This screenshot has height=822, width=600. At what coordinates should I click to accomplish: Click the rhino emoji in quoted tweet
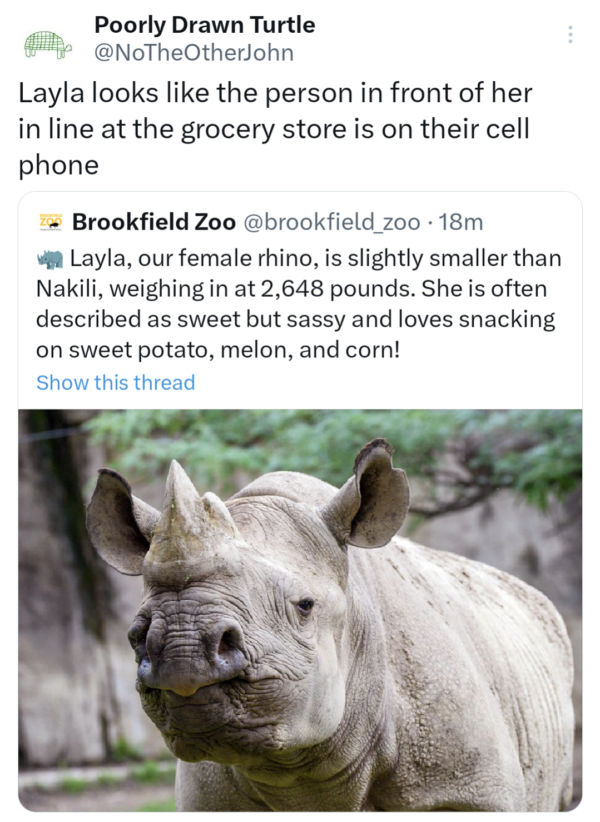pyautogui.click(x=50, y=259)
